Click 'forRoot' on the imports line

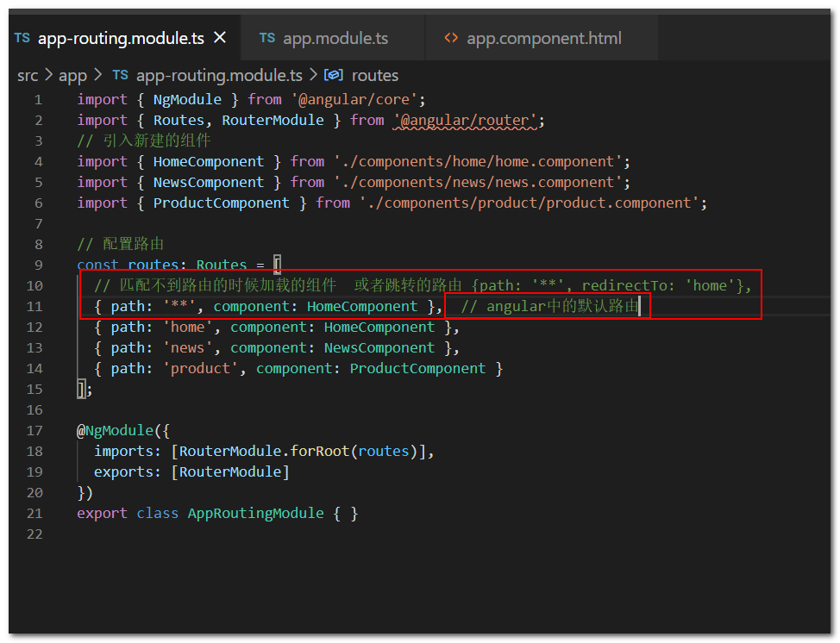pyautogui.click(x=320, y=452)
